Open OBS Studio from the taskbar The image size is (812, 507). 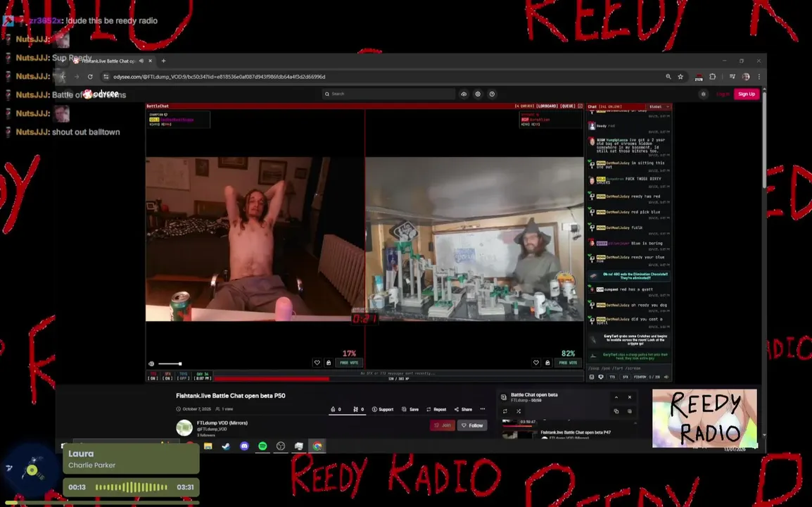coord(281,446)
